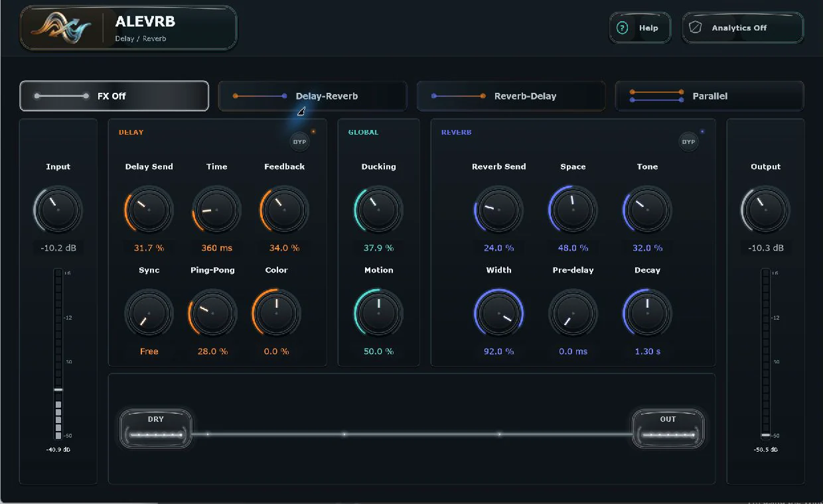Click the Reverb Send knob

[x=498, y=210]
